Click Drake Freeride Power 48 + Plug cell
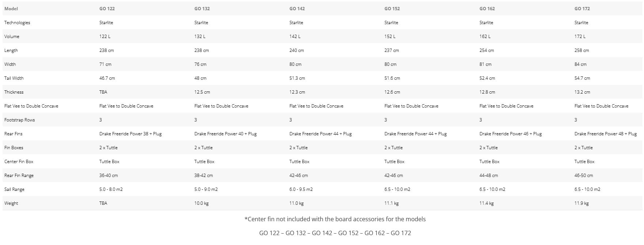This screenshot has width=644, height=245. point(605,134)
